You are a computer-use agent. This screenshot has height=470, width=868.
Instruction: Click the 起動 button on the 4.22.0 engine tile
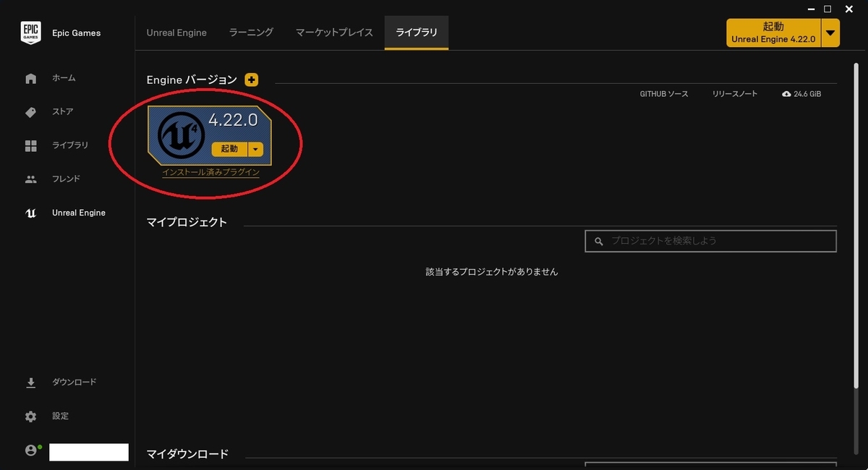point(230,149)
